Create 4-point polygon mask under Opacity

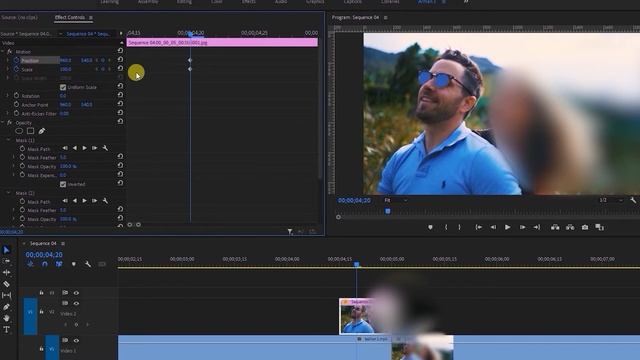30,131
